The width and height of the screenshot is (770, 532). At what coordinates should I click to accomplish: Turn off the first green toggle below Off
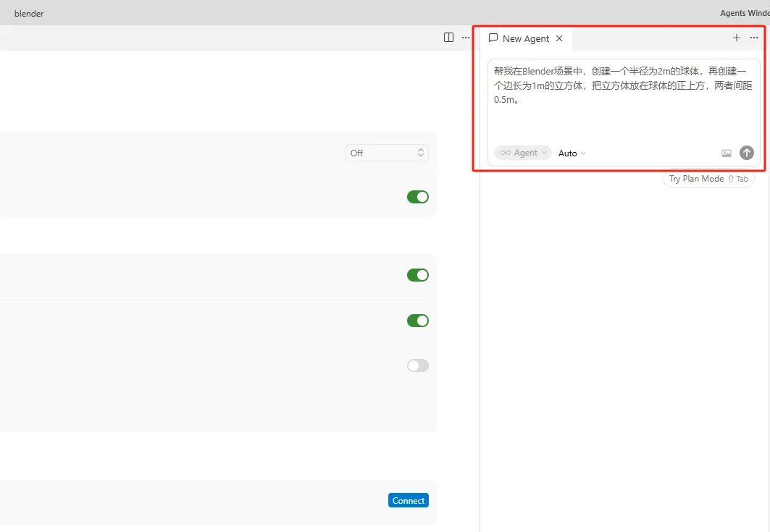tap(418, 197)
